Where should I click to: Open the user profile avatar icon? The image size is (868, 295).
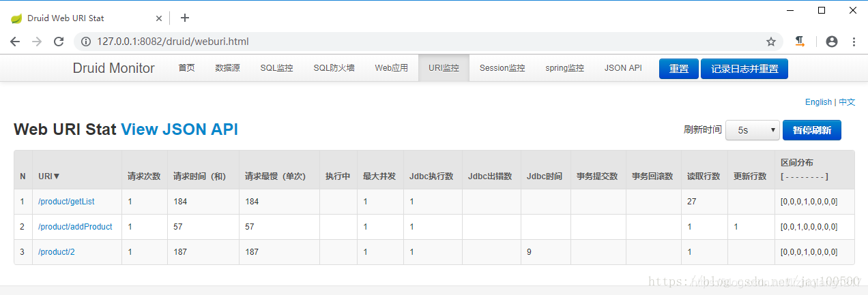click(831, 42)
